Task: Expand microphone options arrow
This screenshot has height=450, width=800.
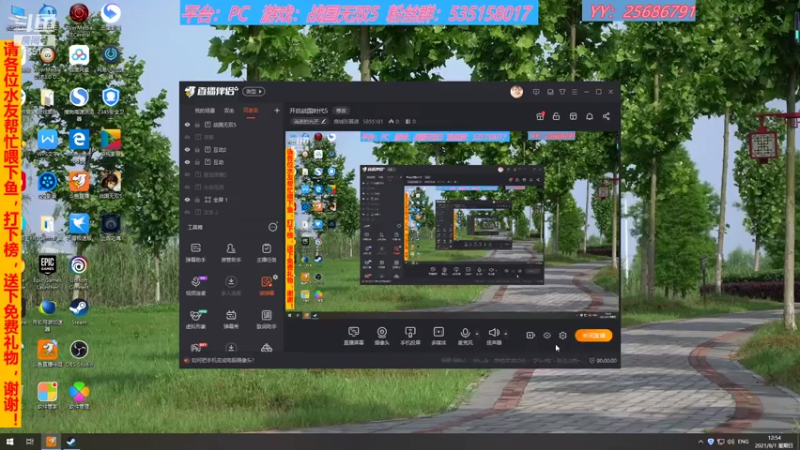Action: click(x=477, y=334)
